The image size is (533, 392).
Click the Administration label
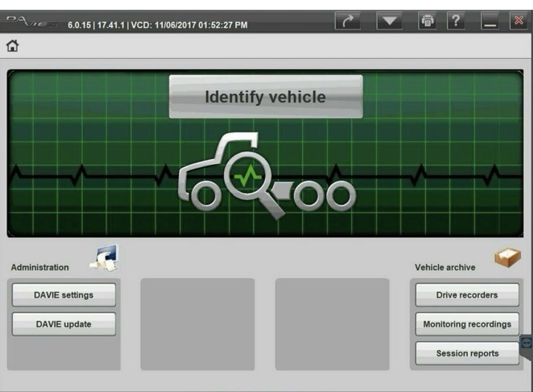pos(40,267)
